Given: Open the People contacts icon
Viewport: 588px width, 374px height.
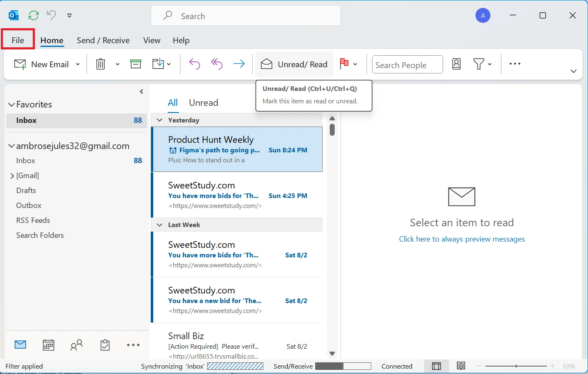Looking at the screenshot, I should 76,345.
